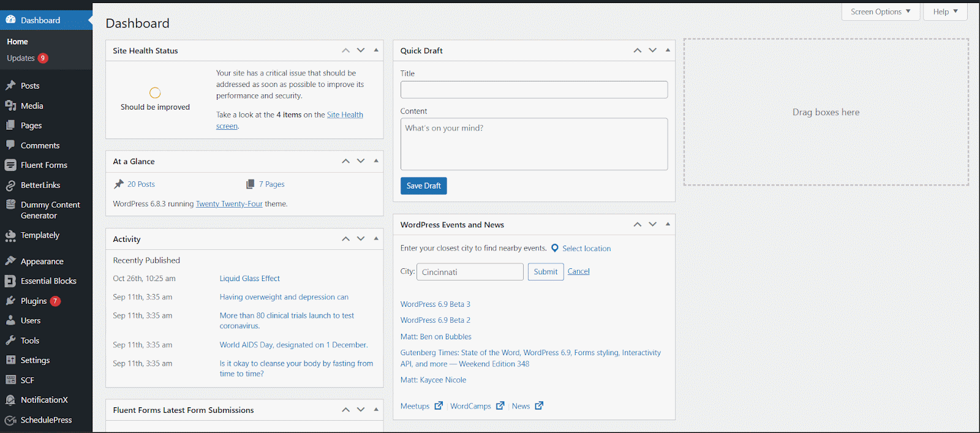Screen dimensions: 980x433
Task: Click the BetterLinks chain icon
Action: click(10, 185)
